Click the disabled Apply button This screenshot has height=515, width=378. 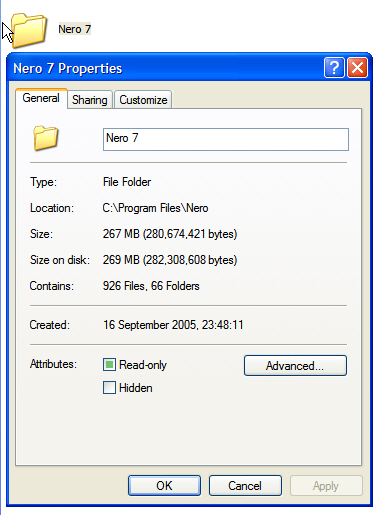[326, 486]
